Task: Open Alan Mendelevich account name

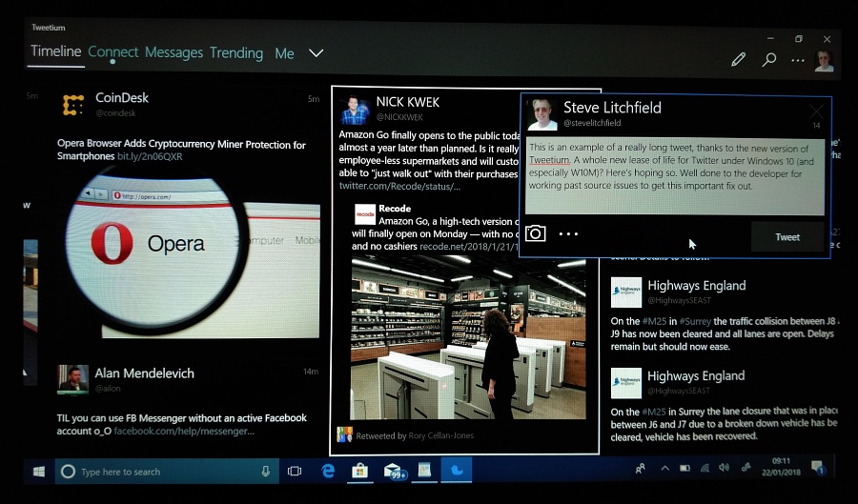Action: point(145,373)
